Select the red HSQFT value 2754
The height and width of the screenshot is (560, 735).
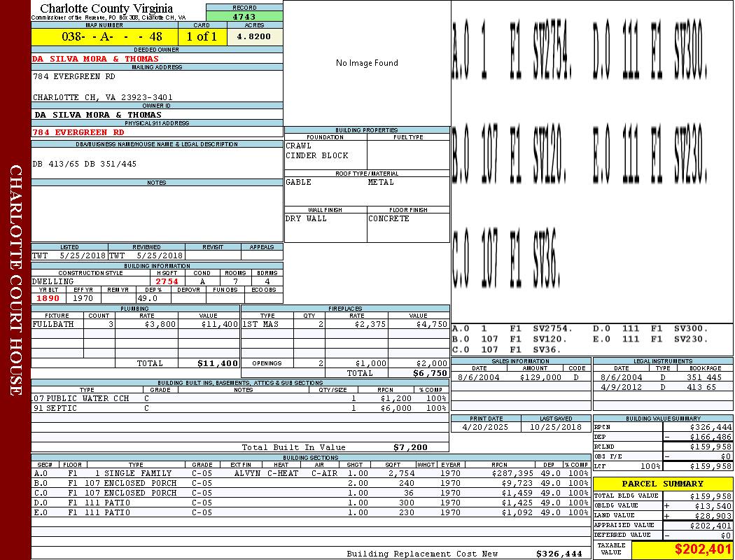point(167,281)
